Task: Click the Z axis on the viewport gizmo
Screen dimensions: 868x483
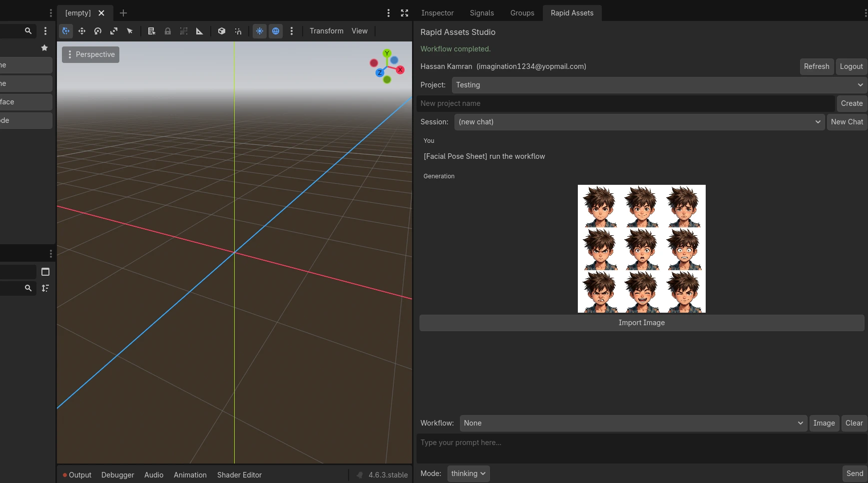Action: 380,72
